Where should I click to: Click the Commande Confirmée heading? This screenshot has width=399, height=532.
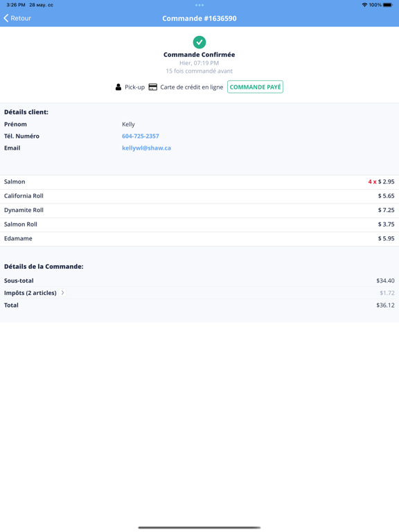(199, 55)
